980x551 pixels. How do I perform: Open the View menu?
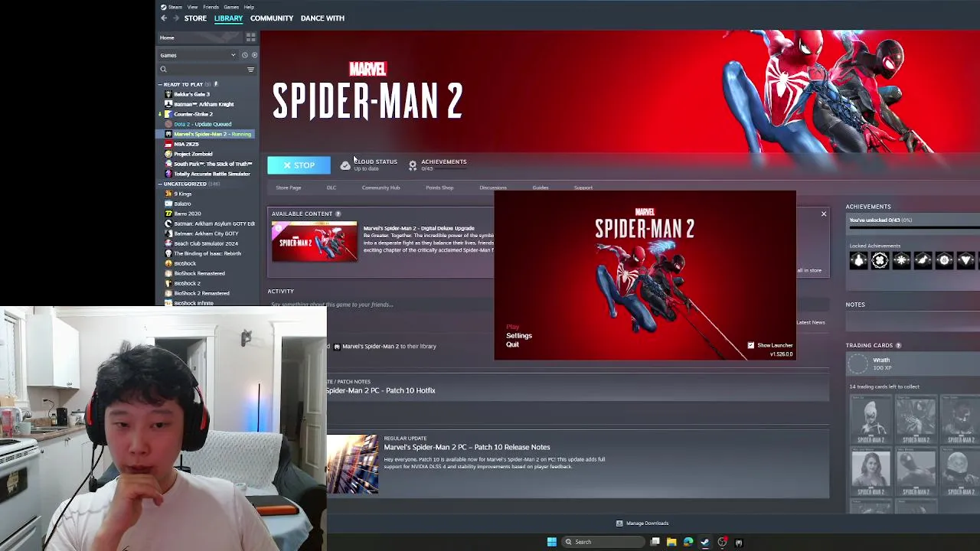(x=192, y=7)
